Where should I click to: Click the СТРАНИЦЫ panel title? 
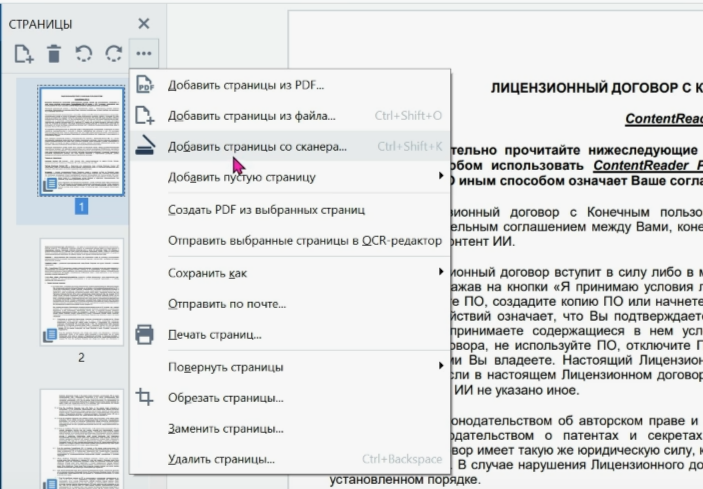point(40,24)
